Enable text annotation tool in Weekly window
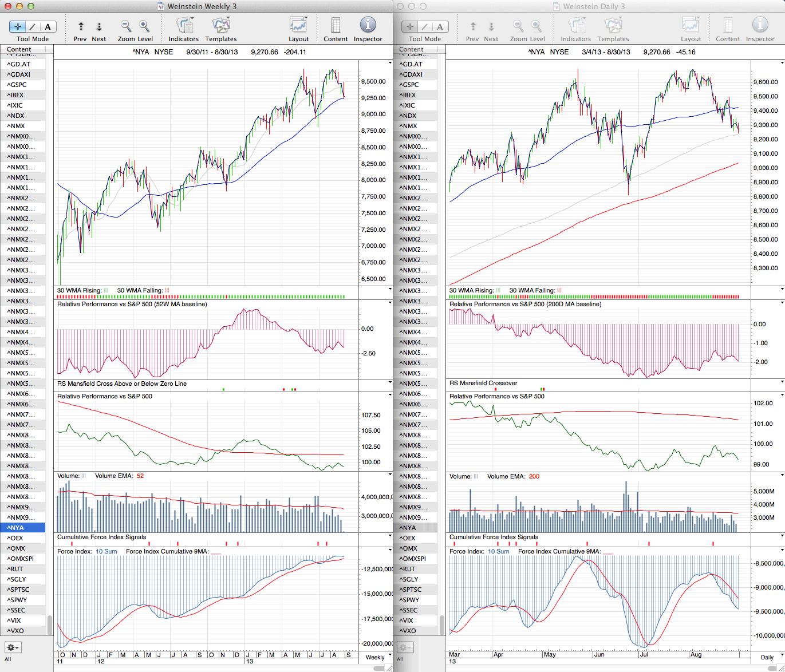This screenshot has width=785, height=672. pos(48,26)
